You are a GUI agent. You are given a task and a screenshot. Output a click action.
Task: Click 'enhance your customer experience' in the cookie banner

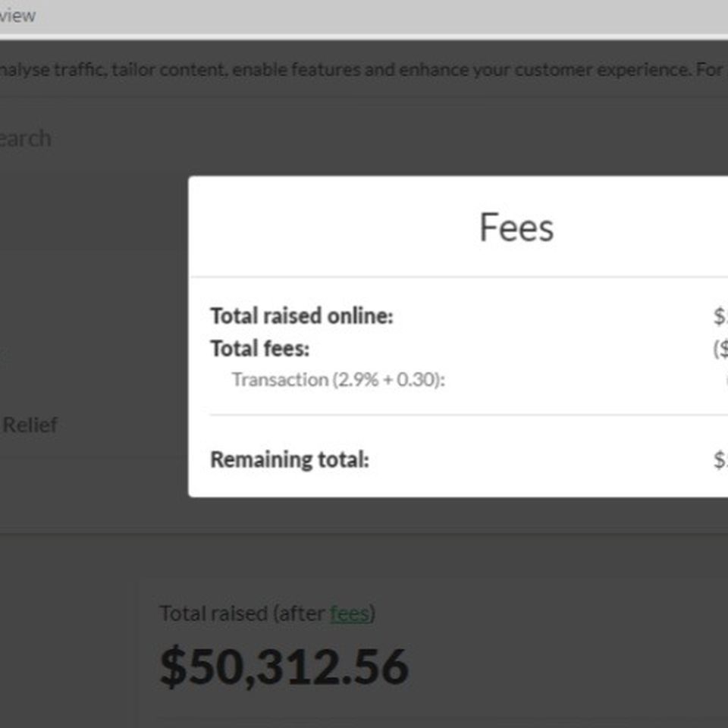tap(544, 71)
